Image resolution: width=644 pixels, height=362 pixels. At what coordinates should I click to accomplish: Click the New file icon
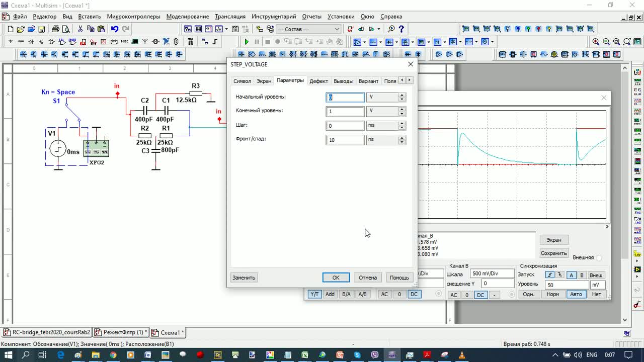(x=10, y=29)
